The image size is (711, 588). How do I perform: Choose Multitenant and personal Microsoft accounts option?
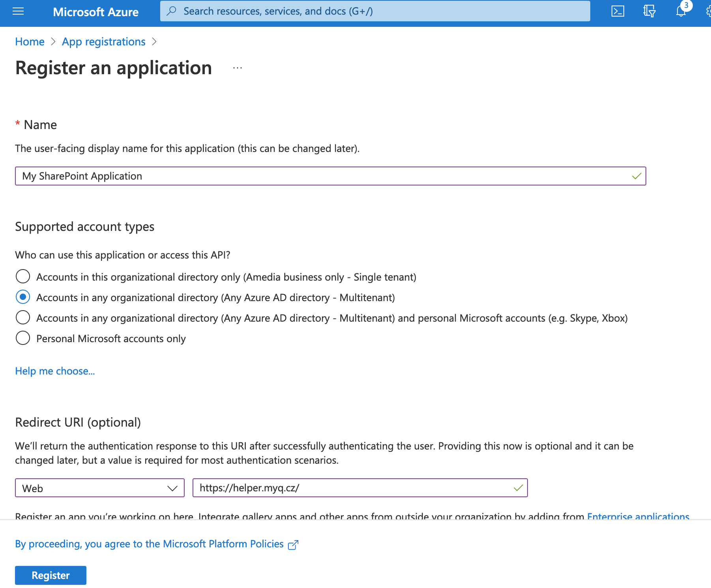[x=23, y=317]
